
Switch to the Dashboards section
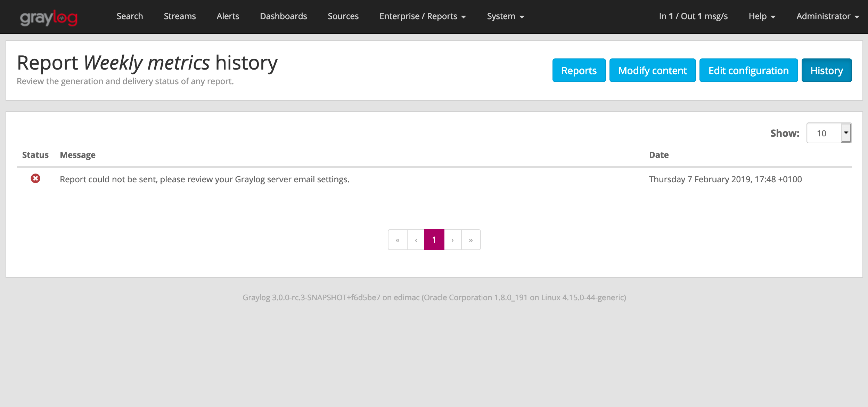[x=284, y=16]
